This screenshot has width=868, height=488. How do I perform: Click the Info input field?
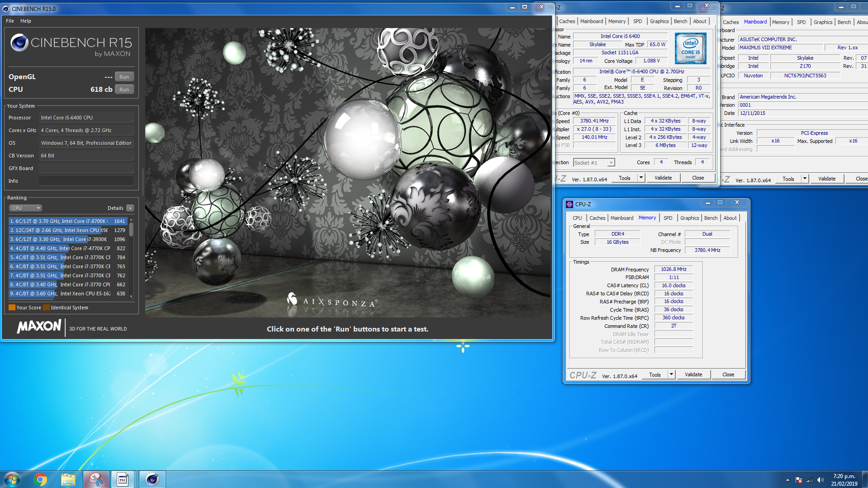coord(86,181)
